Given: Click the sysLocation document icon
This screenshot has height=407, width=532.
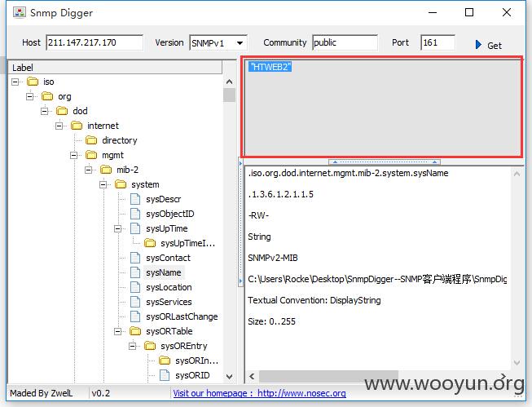Looking at the screenshot, I should click(135, 287).
